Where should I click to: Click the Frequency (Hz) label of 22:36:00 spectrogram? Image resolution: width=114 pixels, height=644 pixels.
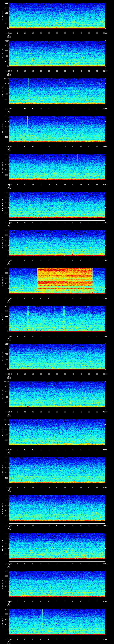3,280
